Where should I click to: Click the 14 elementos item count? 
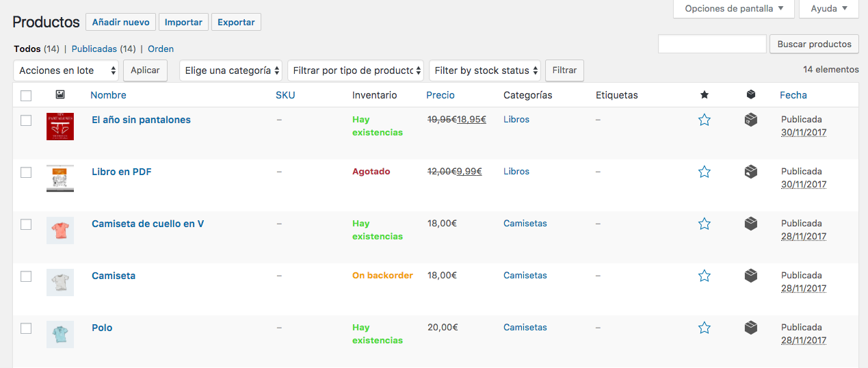(831, 69)
